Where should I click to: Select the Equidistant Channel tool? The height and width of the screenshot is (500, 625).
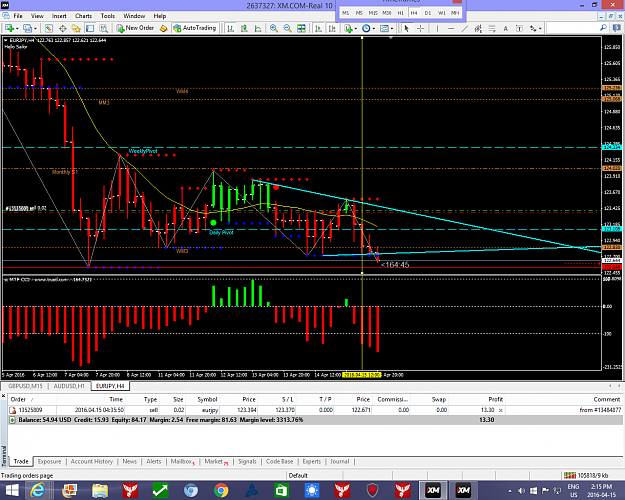coord(478,28)
